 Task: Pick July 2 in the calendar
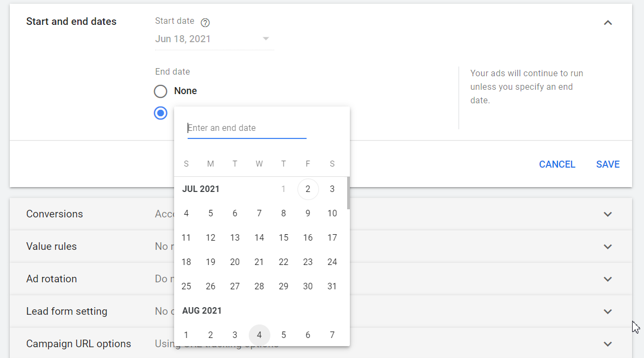(308, 189)
